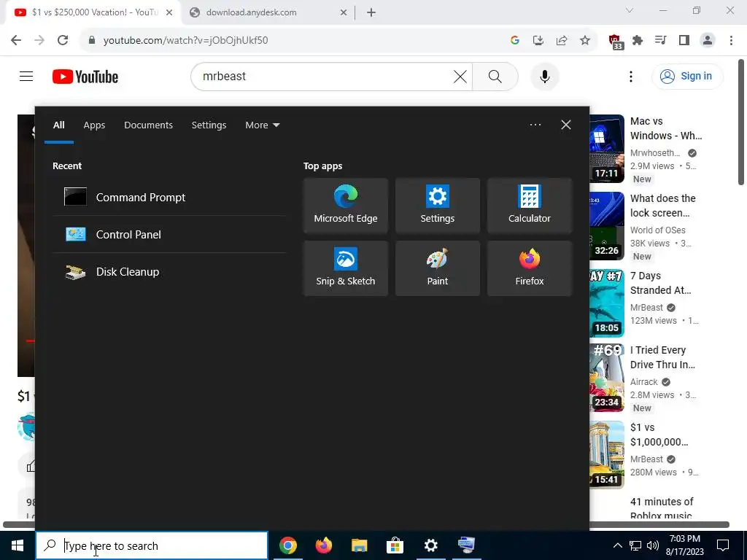Click the Chrome address bar URL
The image size is (747, 560).
coord(186,41)
